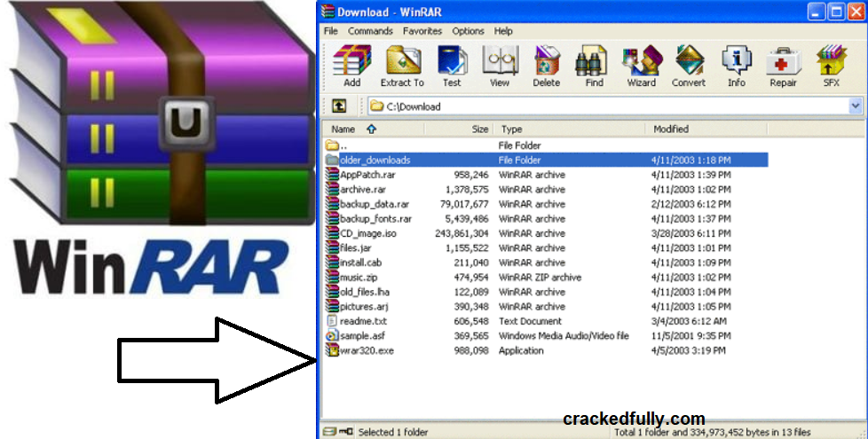The width and height of the screenshot is (868, 439).
Task: Click the key icon in status bar
Action: click(345, 431)
